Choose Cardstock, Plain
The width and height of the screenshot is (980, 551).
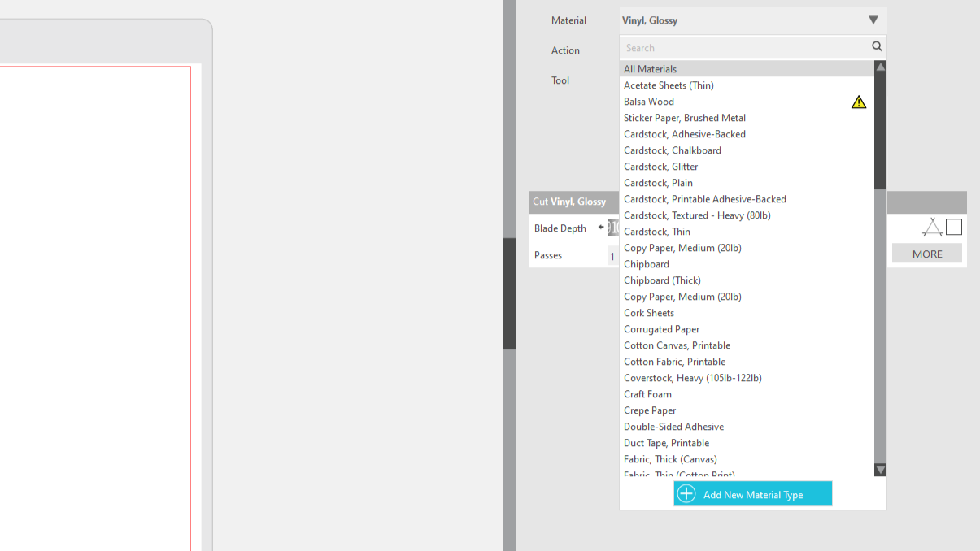747,183
